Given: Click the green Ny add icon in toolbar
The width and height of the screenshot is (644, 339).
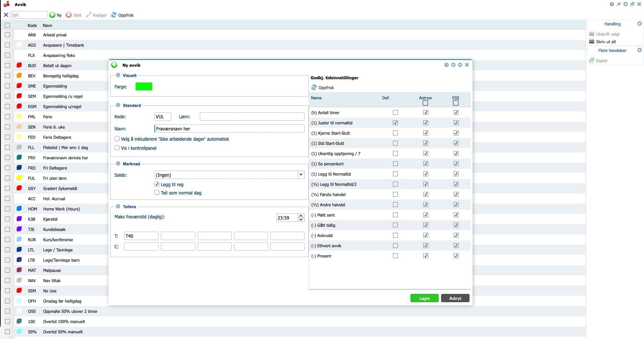Looking at the screenshot, I should (52, 15).
